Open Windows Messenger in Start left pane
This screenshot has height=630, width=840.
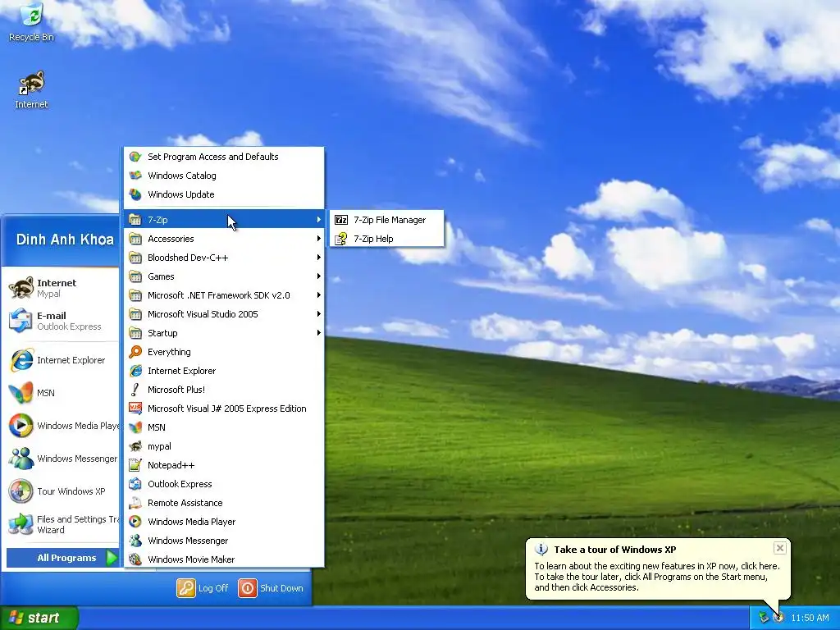[x=62, y=459]
